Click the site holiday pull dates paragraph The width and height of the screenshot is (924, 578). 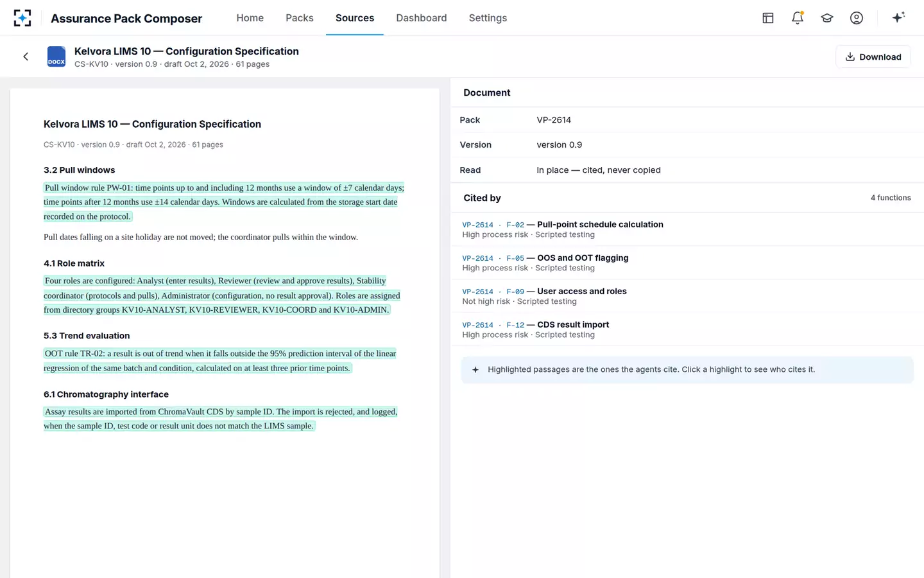click(x=201, y=237)
